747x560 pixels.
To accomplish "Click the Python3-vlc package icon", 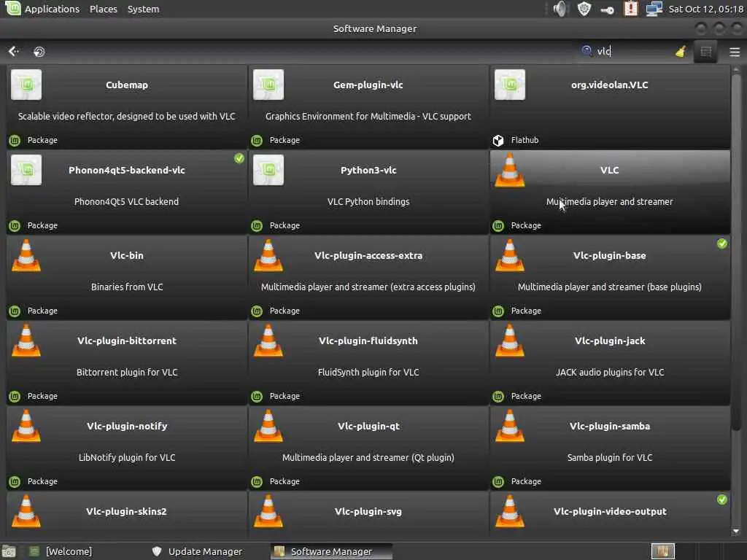I will click(268, 170).
